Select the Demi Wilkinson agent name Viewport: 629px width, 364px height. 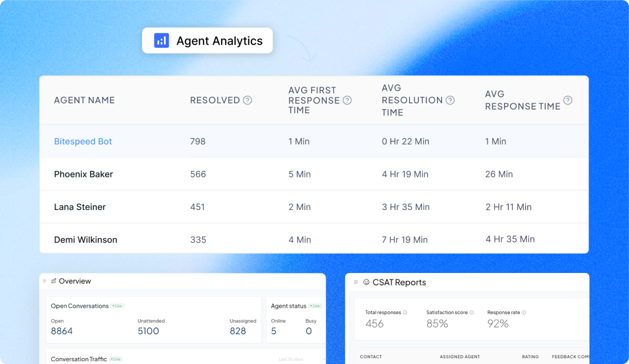[85, 240]
